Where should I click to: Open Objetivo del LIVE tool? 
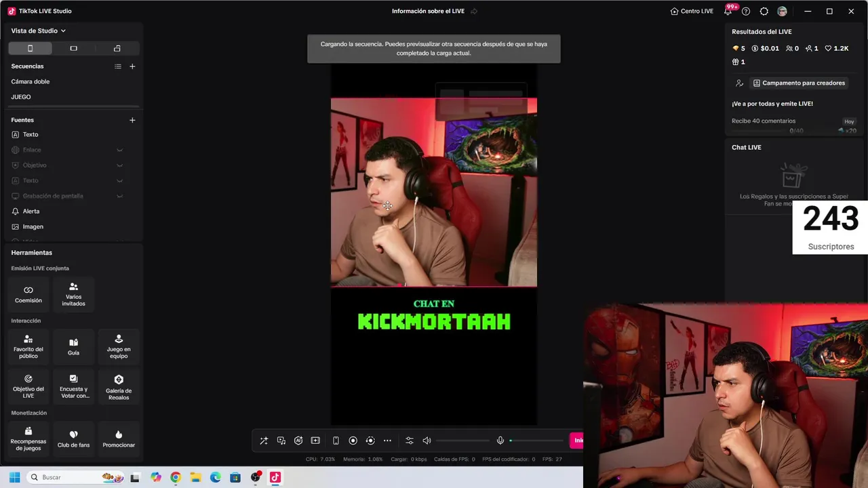[28, 386]
